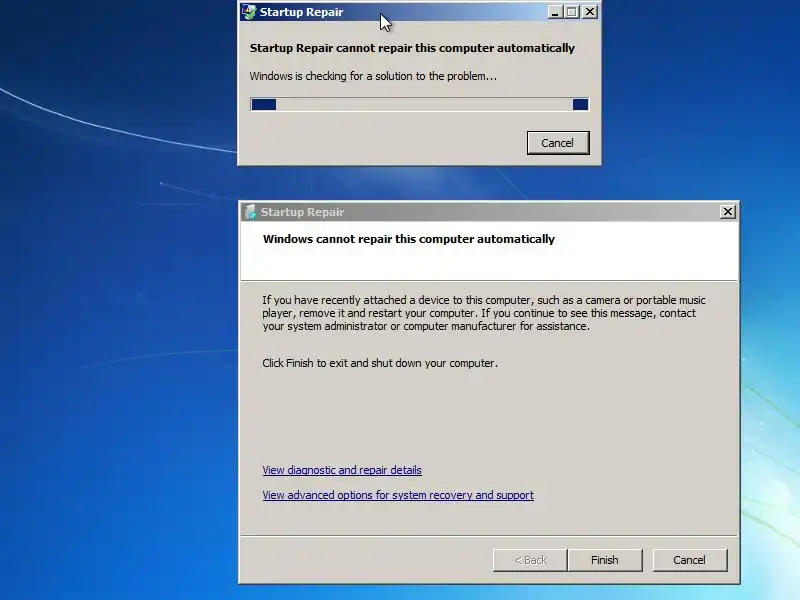This screenshot has width=800, height=600.
Task: Click upper window Startup Repair title bar text
Action: 301,12
